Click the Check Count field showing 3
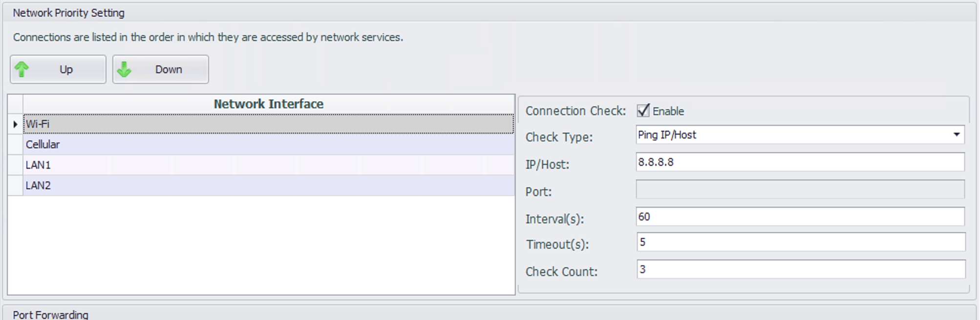980x320 pixels. [801, 269]
